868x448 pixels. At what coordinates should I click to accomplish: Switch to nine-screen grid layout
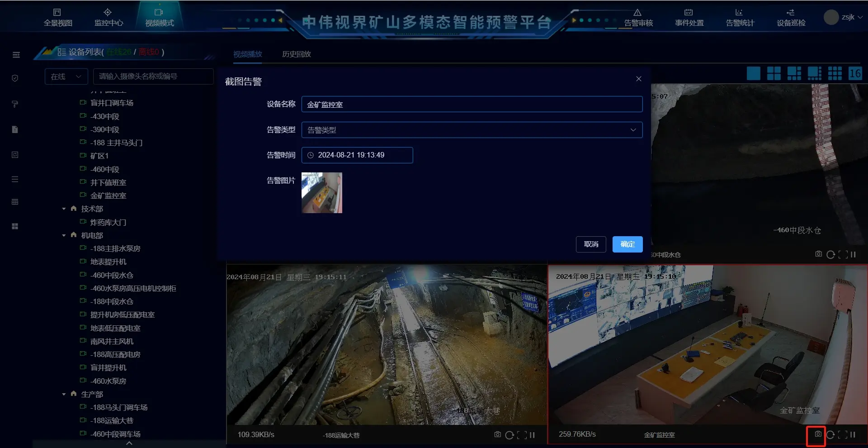[x=835, y=73]
